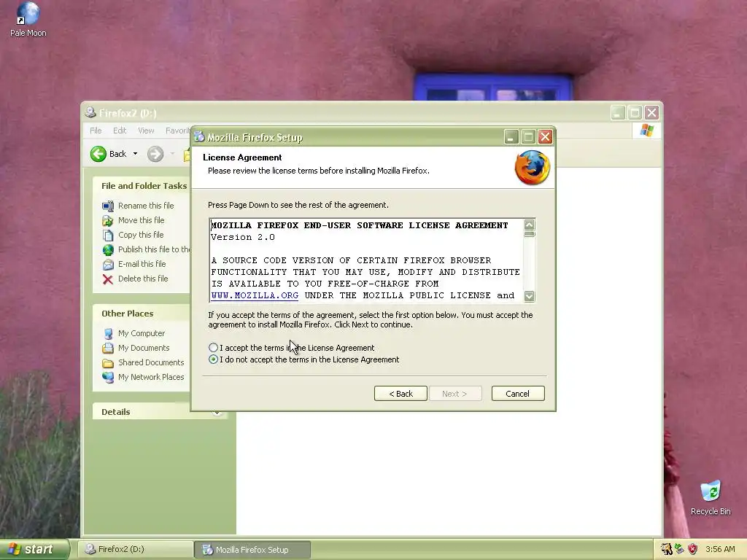Open View menu in Firefox2 (D:) window

point(146,131)
